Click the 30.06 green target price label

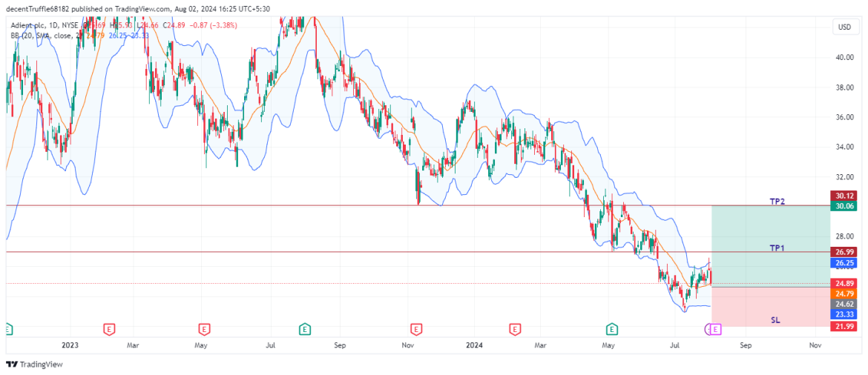(844, 207)
